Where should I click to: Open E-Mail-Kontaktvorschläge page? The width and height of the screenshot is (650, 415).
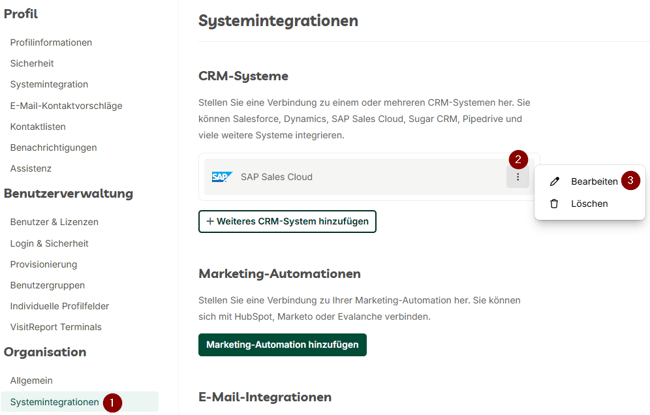pyautogui.click(x=66, y=106)
